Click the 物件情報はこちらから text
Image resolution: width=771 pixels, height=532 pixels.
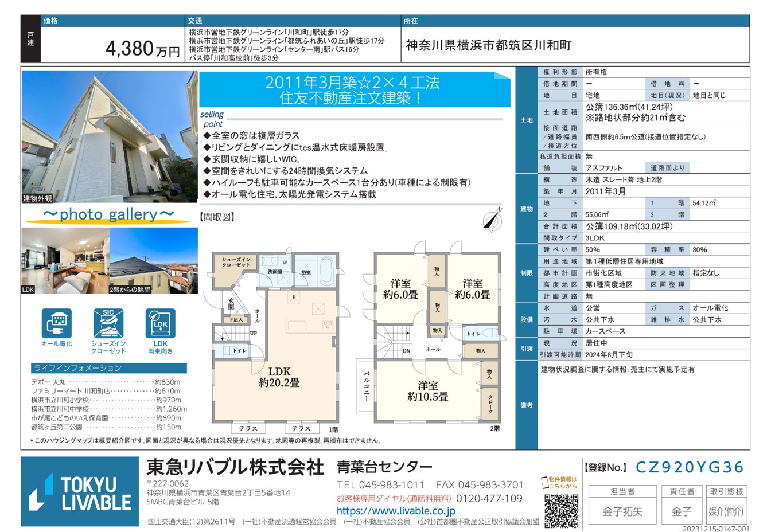[563, 483]
